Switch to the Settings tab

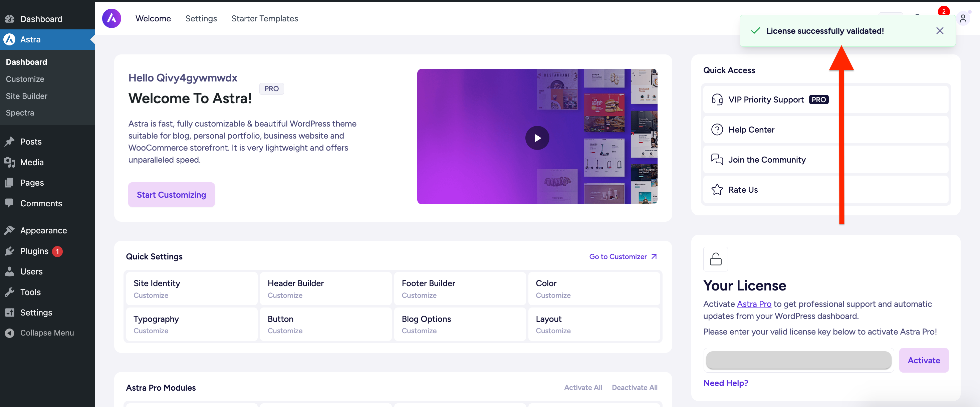[201, 18]
